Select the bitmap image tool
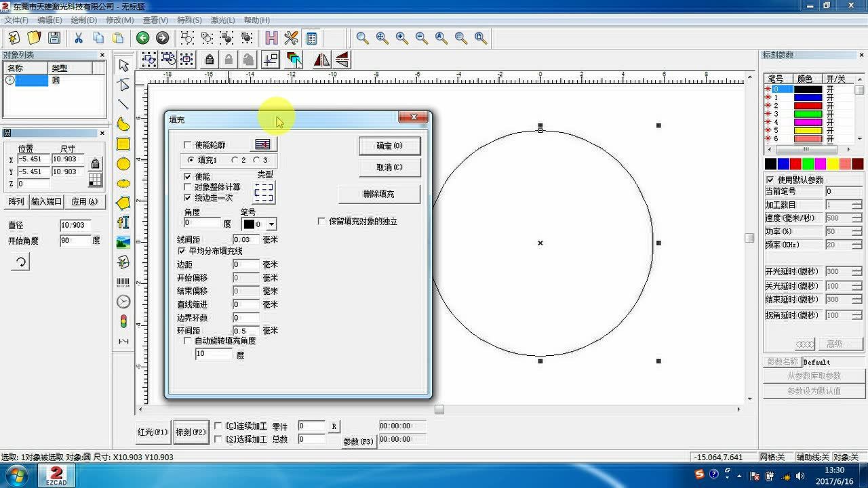Image resolution: width=868 pixels, height=488 pixels. 123,242
